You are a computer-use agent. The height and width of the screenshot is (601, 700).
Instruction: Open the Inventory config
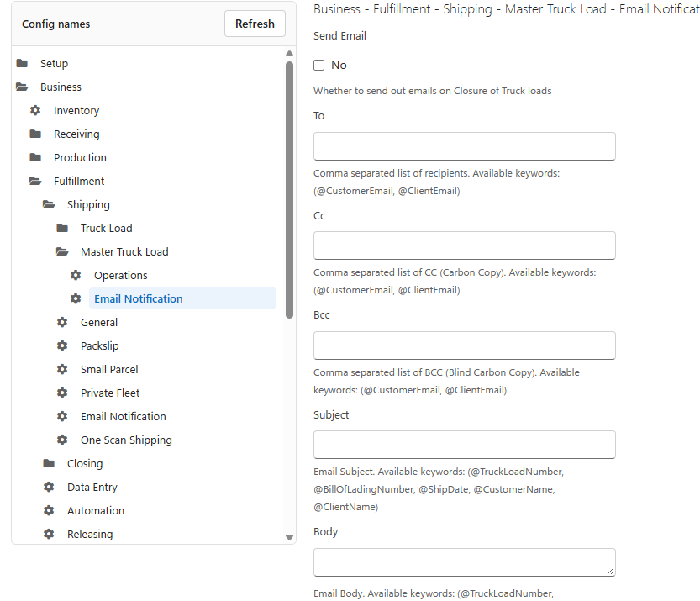76,110
